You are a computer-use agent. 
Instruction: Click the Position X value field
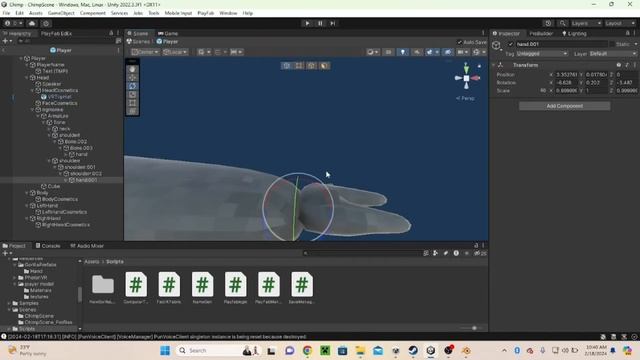click(x=566, y=75)
